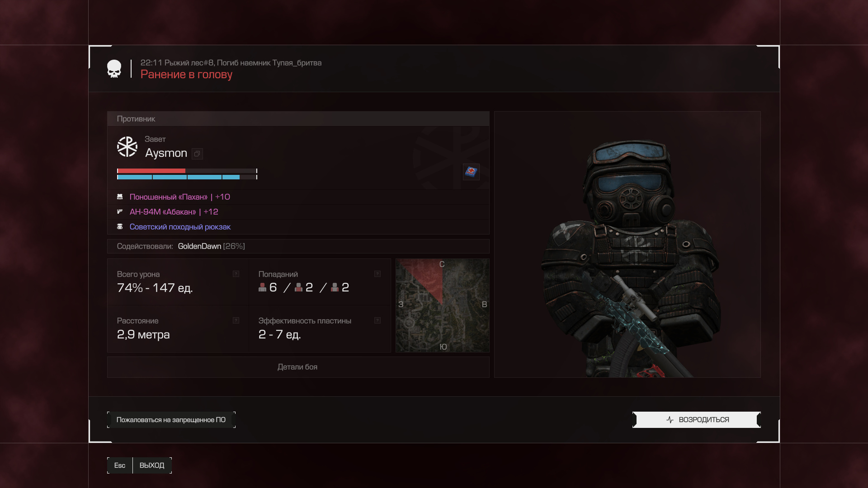Open help tooltip for Эффективность пластины
The image size is (868, 488).
pos(377,320)
